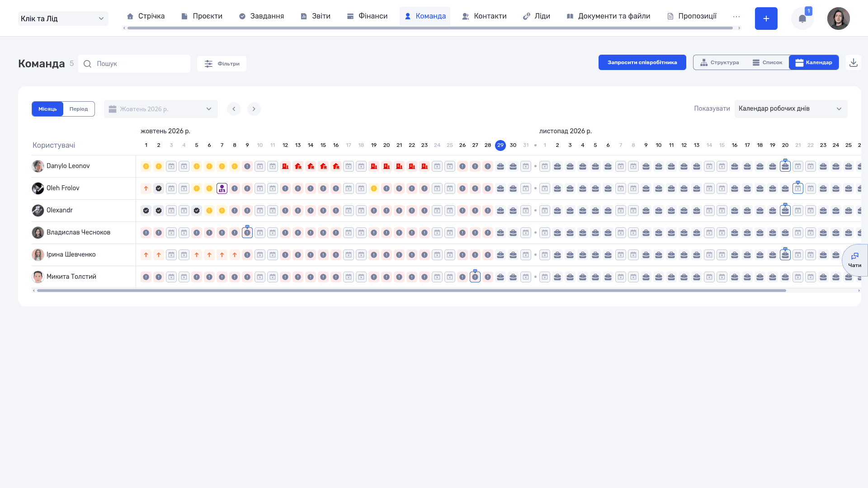Screen dimensions: 868x488
Task: Open the Стрічка tab
Action: pos(146,16)
